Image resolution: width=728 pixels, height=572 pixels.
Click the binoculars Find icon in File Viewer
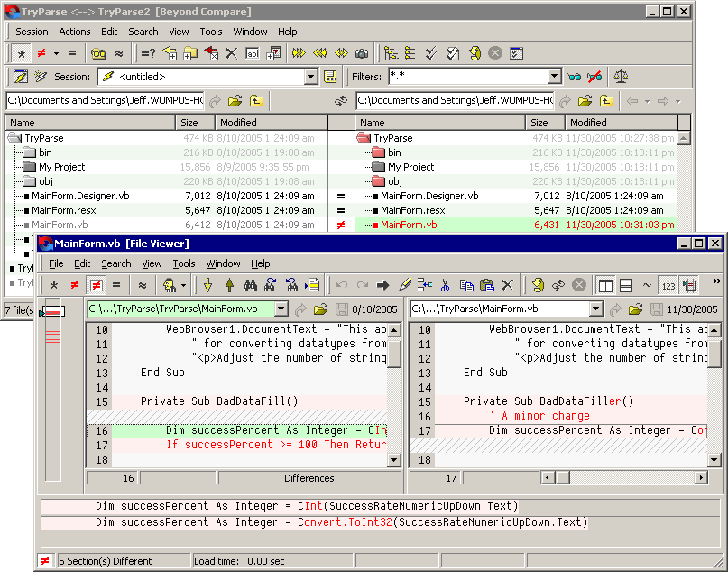click(x=250, y=285)
